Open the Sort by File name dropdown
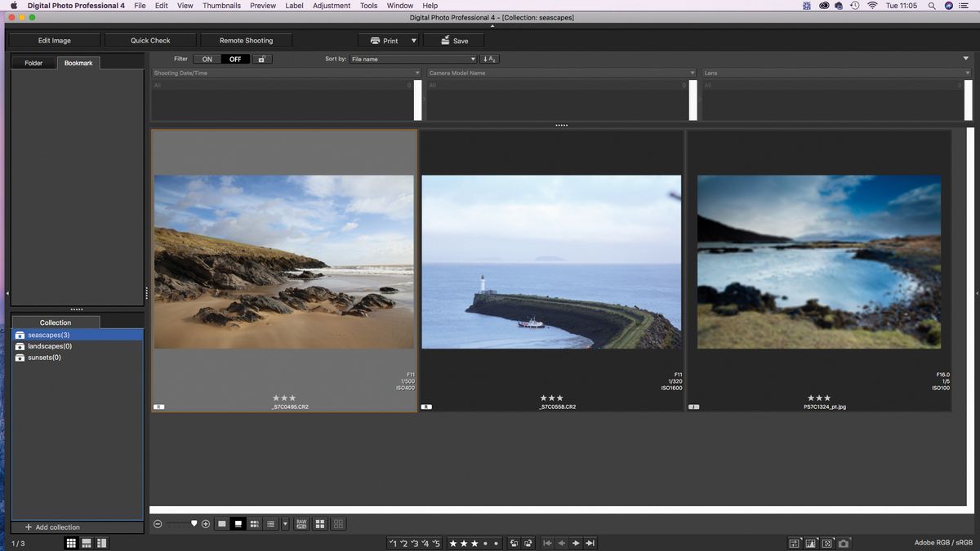Image resolution: width=980 pixels, height=551 pixels. click(x=413, y=59)
